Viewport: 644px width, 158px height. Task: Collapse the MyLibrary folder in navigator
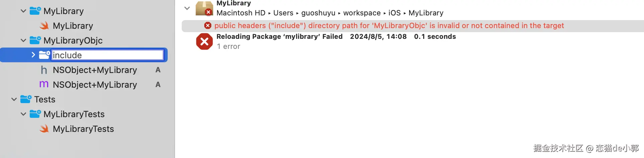[x=23, y=11]
